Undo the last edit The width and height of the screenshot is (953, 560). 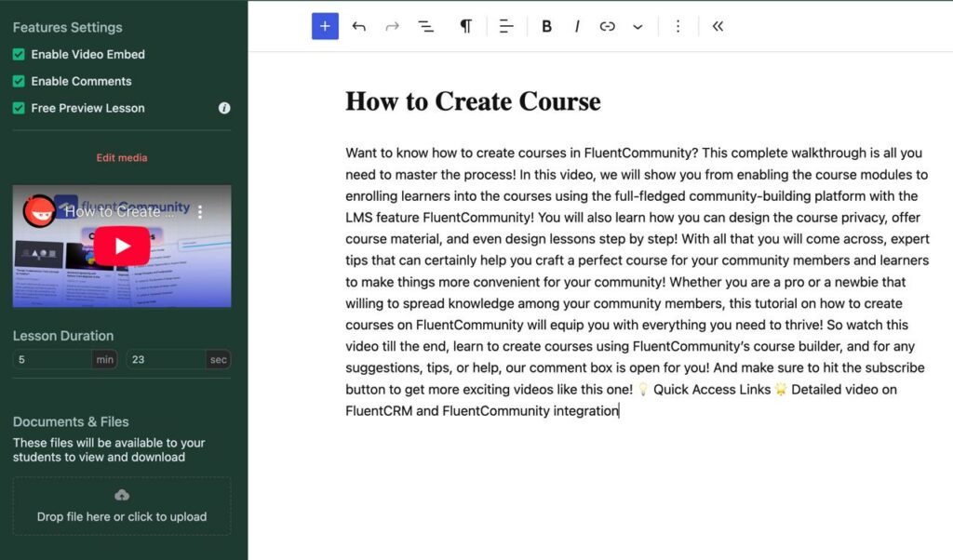point(358,26)
